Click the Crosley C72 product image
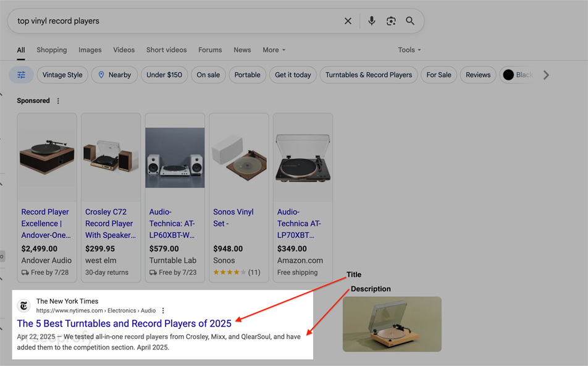This screenshot has width=588, height=366. 111,158
